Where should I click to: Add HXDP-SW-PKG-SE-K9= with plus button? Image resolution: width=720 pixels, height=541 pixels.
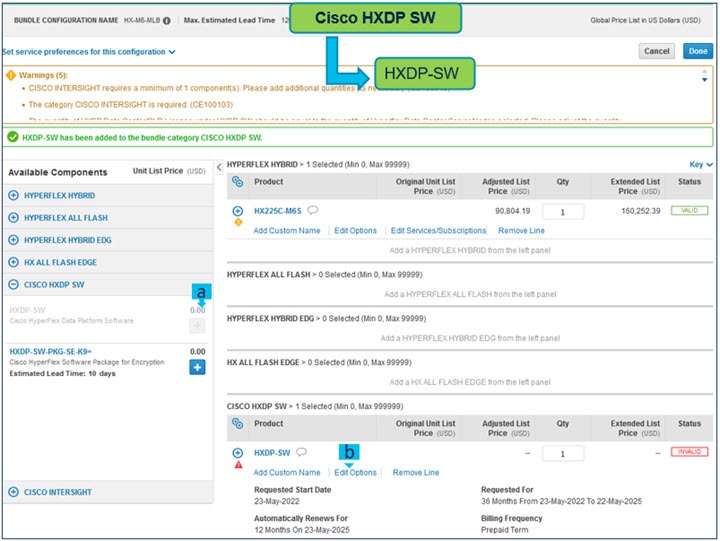pyautogui.click(x=197, y=367)
